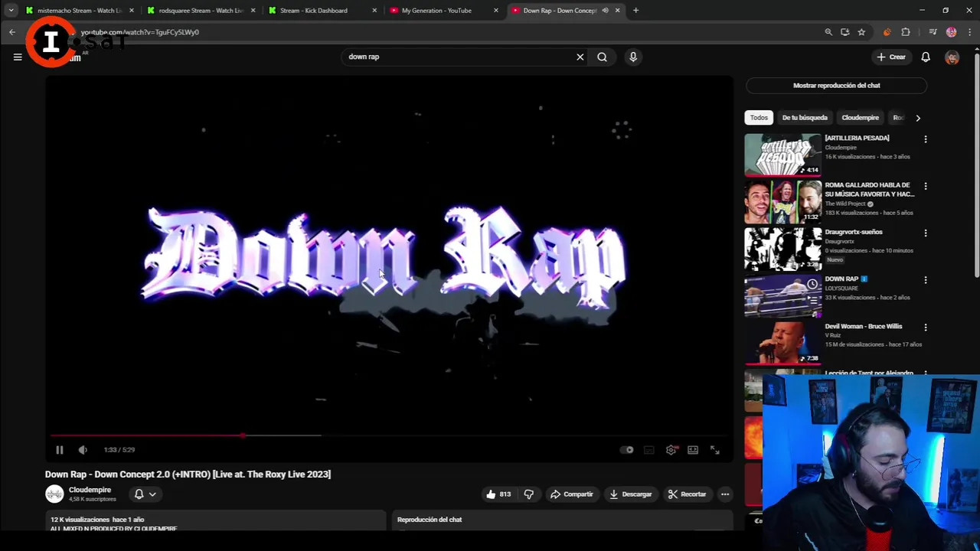Image resolution: width=980 pixels, height=551 pixels.
Task: Click the zoom magnifier in the address bar
Action: (x=828, y=32)
